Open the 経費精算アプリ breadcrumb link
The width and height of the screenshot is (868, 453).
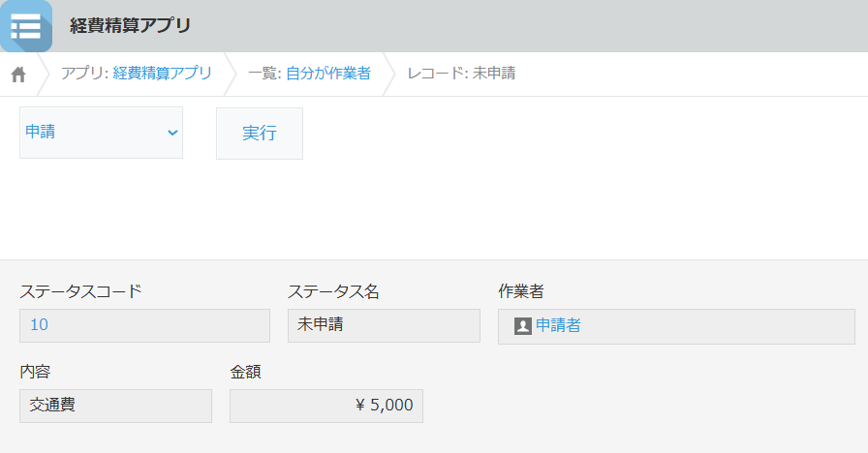point(162,74)
